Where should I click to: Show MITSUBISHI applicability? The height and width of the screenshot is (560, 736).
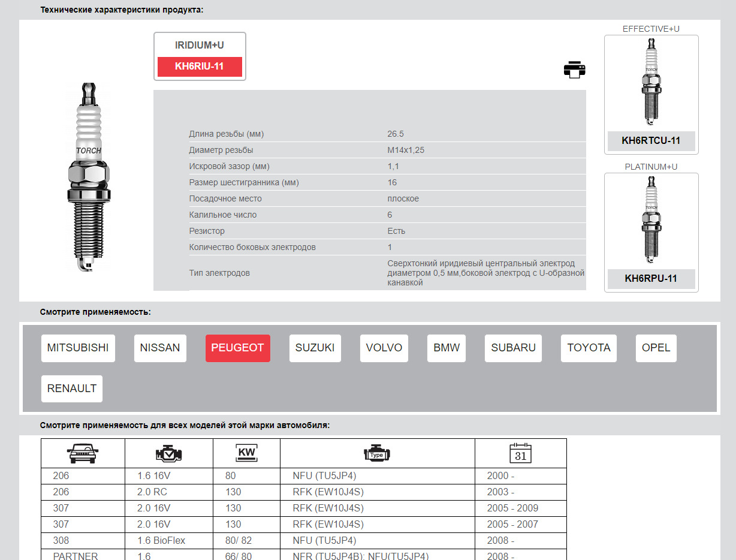pyautogui.click(x=78, y=348)
